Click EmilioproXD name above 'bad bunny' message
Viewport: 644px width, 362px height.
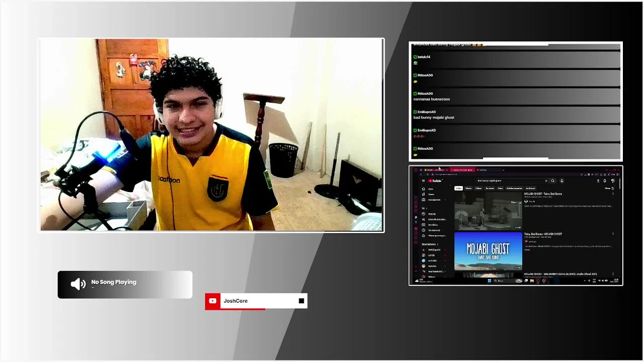(427, 112)
